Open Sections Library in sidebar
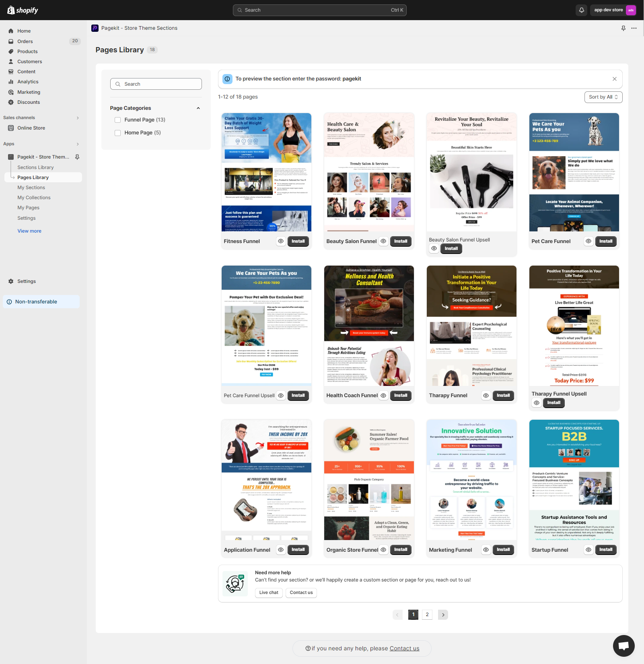The height and width of the screenshot is (664, 644). (x=35, y=167)
